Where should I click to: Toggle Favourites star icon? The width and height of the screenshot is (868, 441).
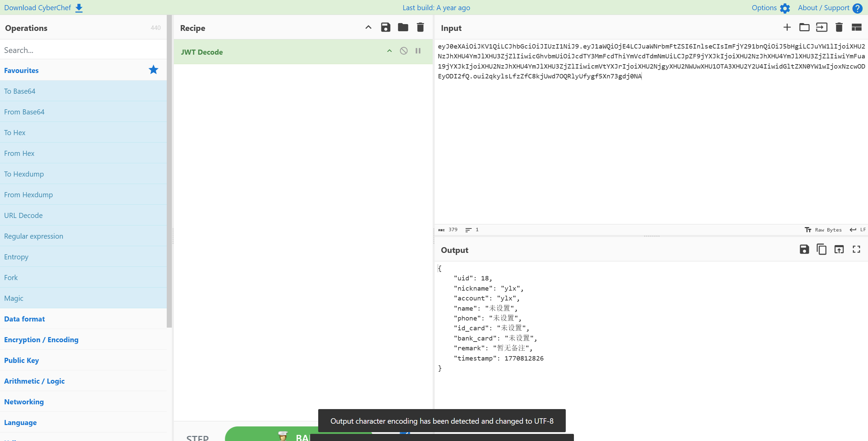click(x=153, y=70)
